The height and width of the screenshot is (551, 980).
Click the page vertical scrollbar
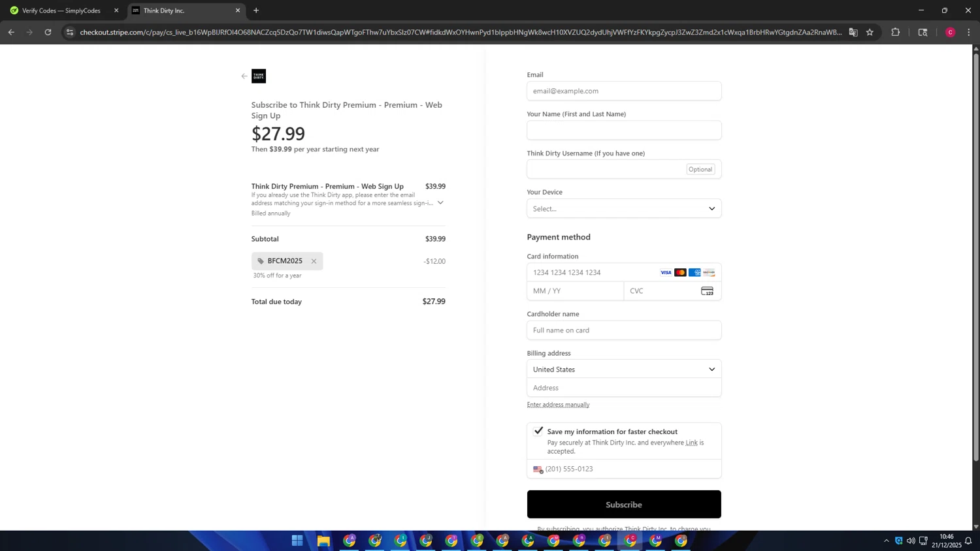(976, 257)
